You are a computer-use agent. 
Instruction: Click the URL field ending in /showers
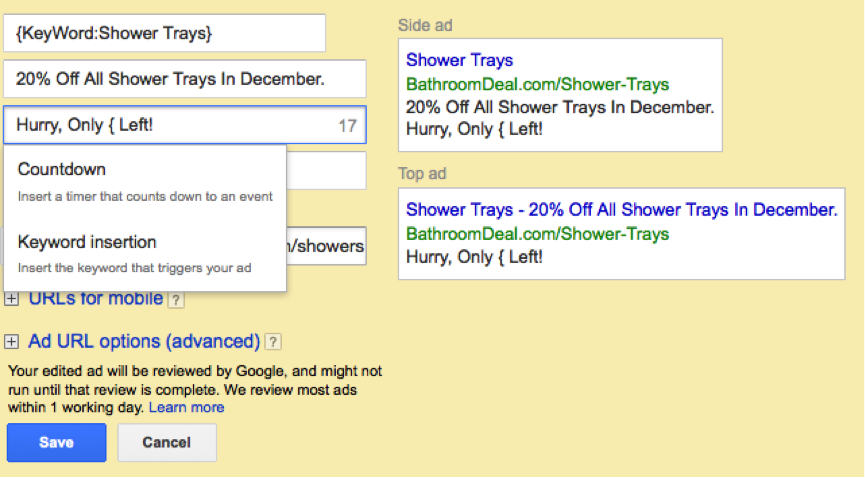[x=326, y=246]
